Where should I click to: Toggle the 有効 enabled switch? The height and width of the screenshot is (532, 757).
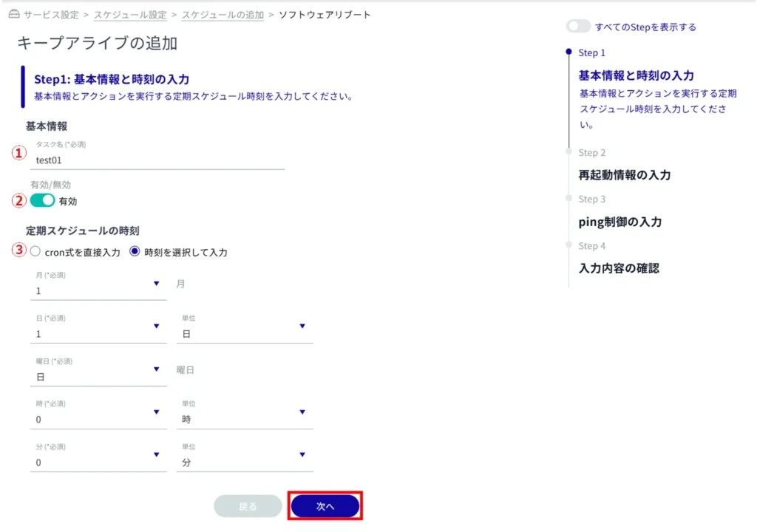pyautogui.click(x=43, y=200)
